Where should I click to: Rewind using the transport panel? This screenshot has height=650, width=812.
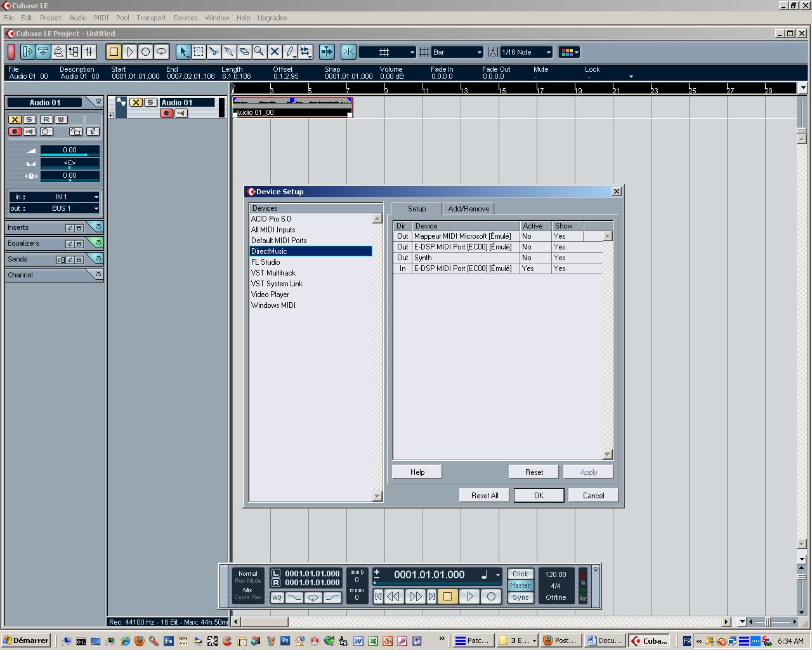(393, 597)
